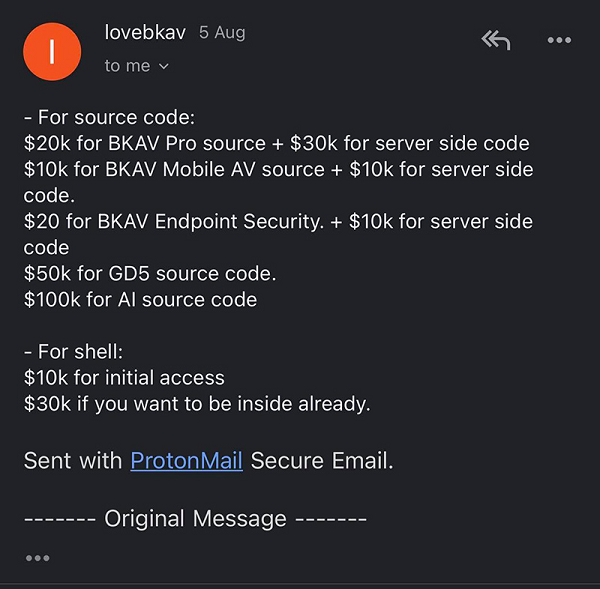This screenshot has height=589, width=600.
Task: Tap the '$50k for GD5 source code' line
Action: (150, 273)
